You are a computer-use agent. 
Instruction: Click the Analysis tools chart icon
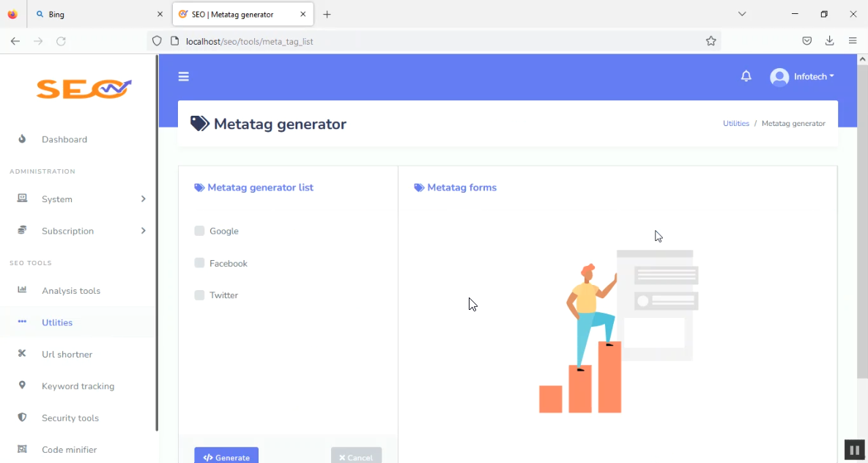[22, 290]
